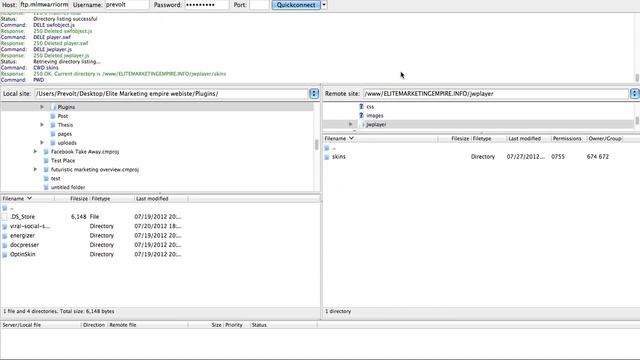Click the local parent directory folder icon
The image size is (640, 360).
pyautogui.click(x=4, y=208)
